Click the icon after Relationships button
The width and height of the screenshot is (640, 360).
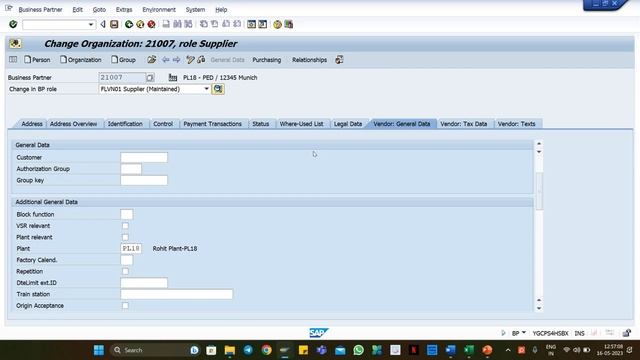pos(339,60)
